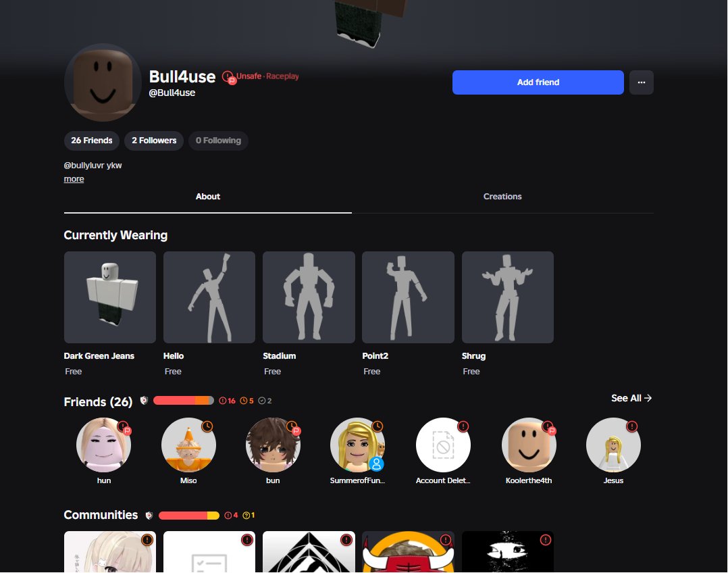Click the warning badge on Account Deleted avatar
The height and width of the screenshot is (573, 728).
(463, 426)
